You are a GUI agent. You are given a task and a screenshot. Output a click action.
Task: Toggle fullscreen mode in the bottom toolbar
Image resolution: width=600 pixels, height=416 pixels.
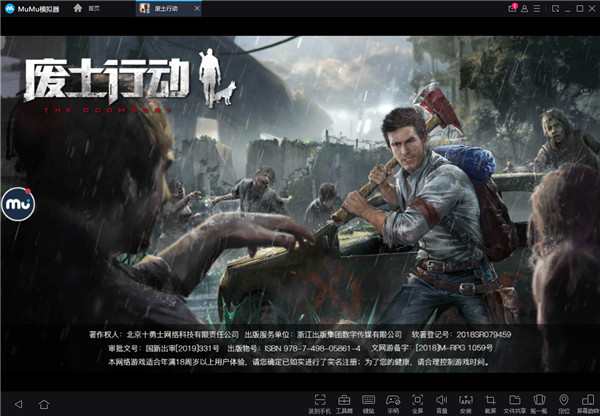[x=417, y=404]
